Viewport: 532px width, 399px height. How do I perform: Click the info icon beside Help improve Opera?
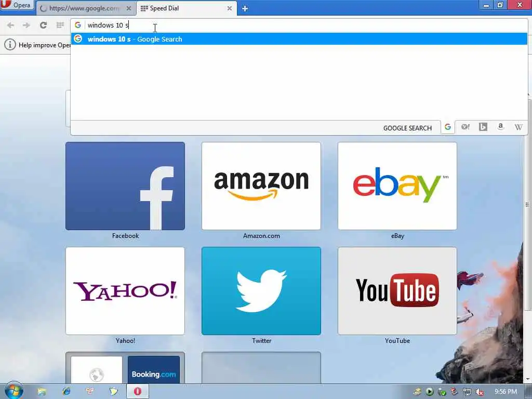[10, 45]
